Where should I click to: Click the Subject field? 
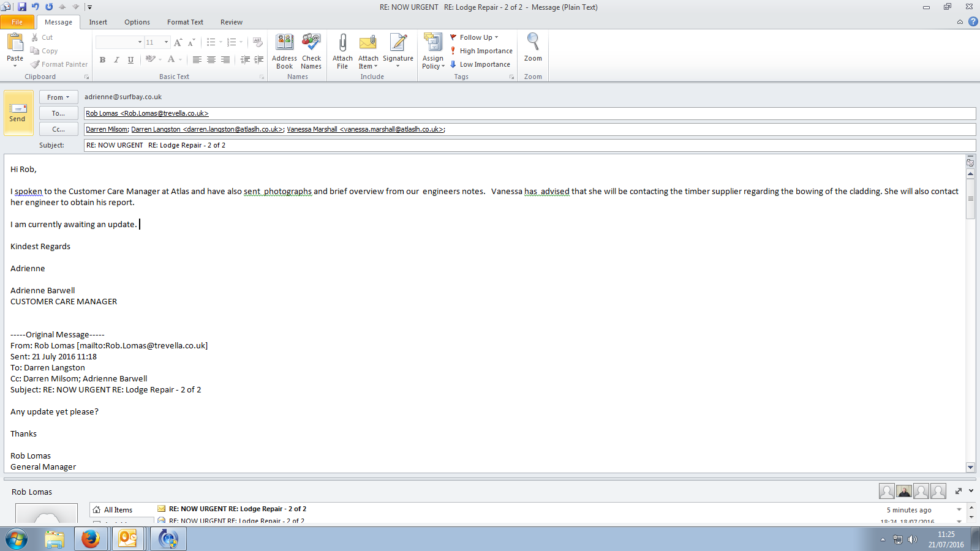530,145
